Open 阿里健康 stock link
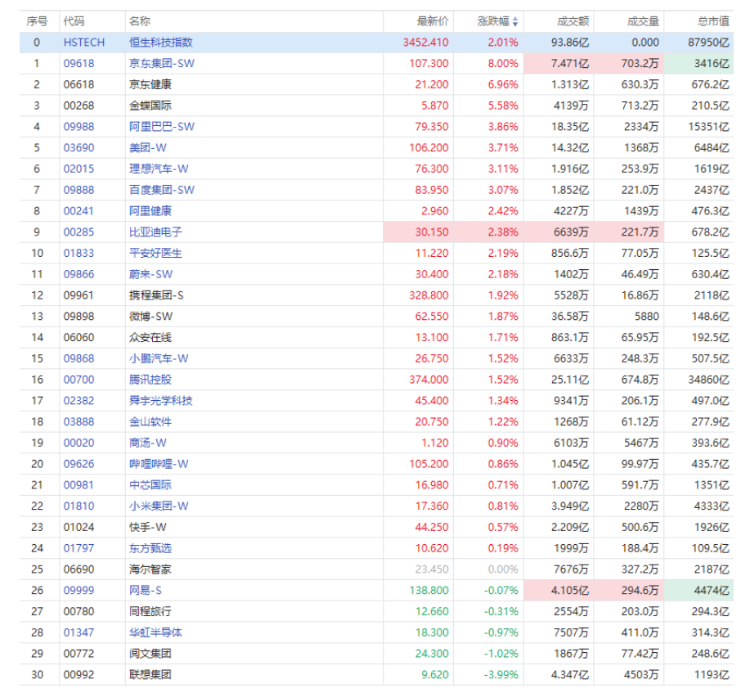The height and width of the screenshot is (693, 750). click(150, 211)
